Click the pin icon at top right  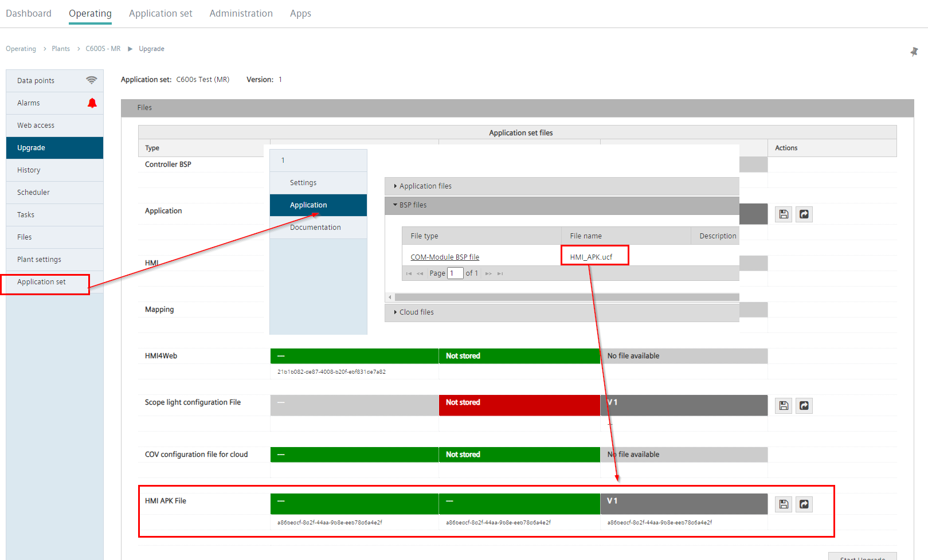pyautogui.click(x=914, y=52)
